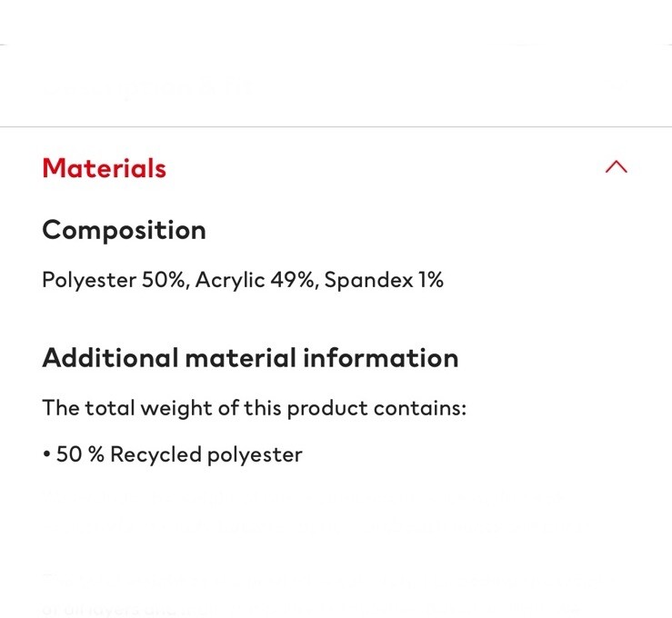Click the 50% figure after Polyester
Screen dimensions: 672x618
[x=164, y=280]
